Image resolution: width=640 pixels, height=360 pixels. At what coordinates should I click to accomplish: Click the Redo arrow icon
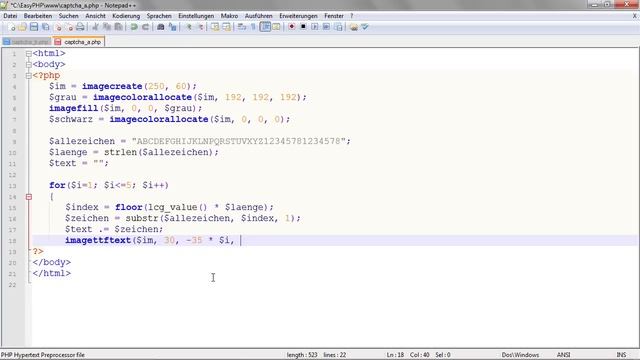click(x=145, y=27)
